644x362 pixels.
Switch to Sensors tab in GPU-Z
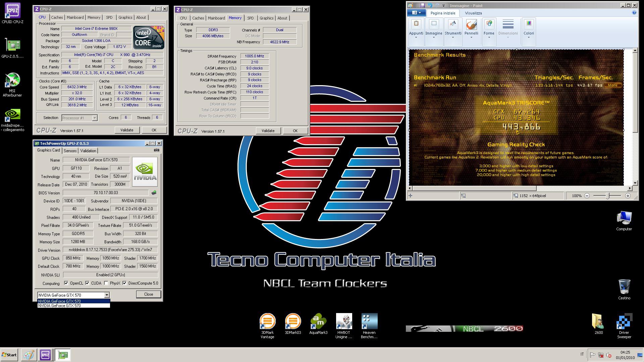pos(70,151)
